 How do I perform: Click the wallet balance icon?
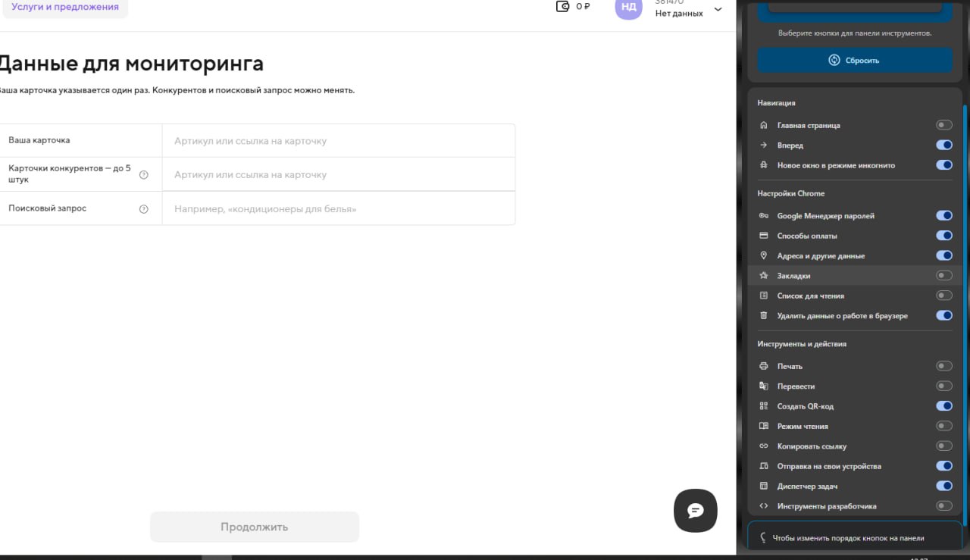[563, 6]
